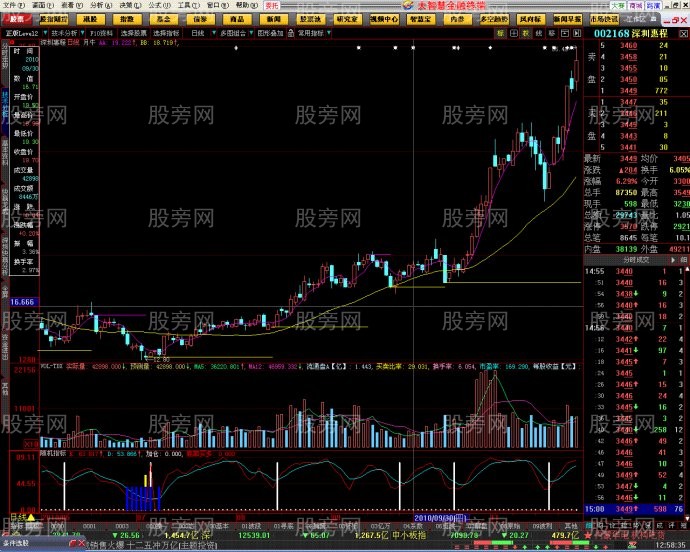This screenshot has width=690, height=552.
Task: Click the 16.666 price axis marker
Action: [x=22, y=302]
